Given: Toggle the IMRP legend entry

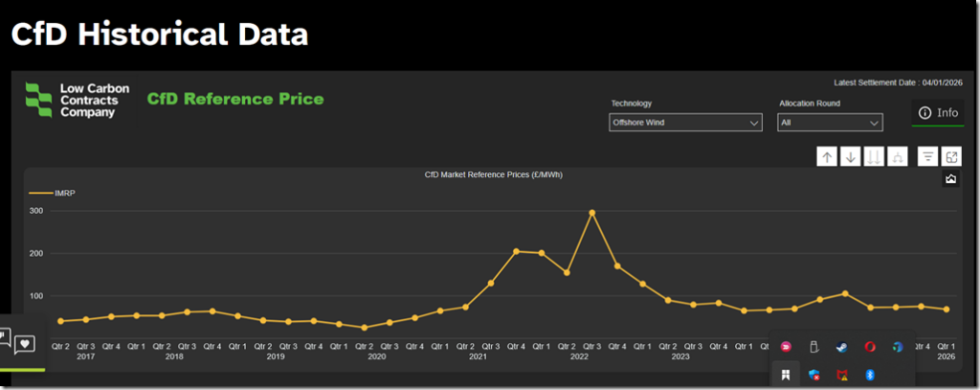Looking at the screenshot, I should (x=53, y=193).
